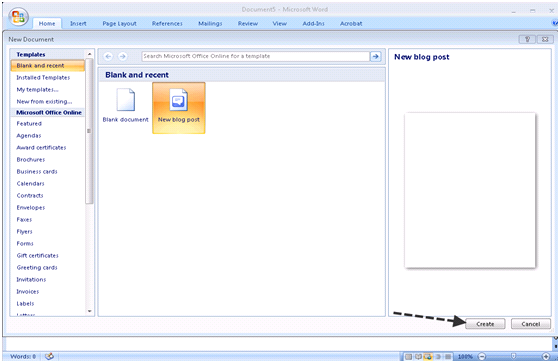Open the View ribbon tab
The image size is (560, 363).
click(x=279, y=24)
